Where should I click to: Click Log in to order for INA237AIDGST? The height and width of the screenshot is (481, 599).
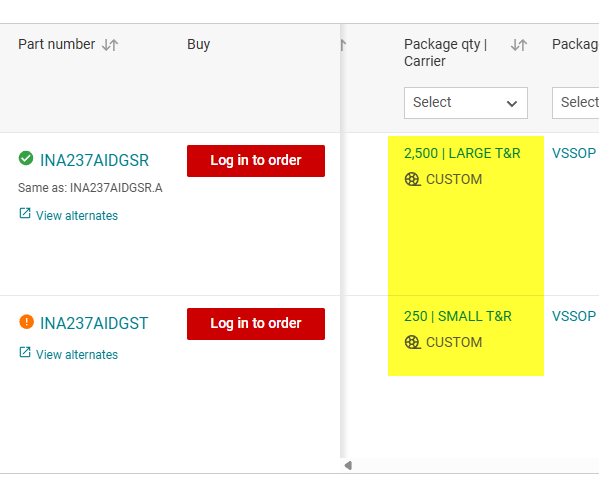tap(256, 324)
